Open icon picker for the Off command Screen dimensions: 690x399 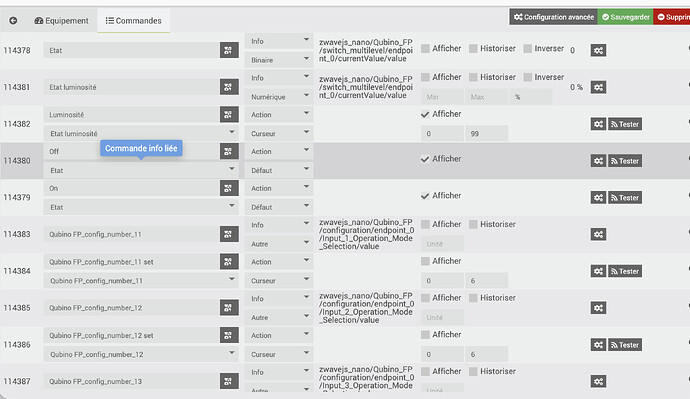click(x=229, y=151)
